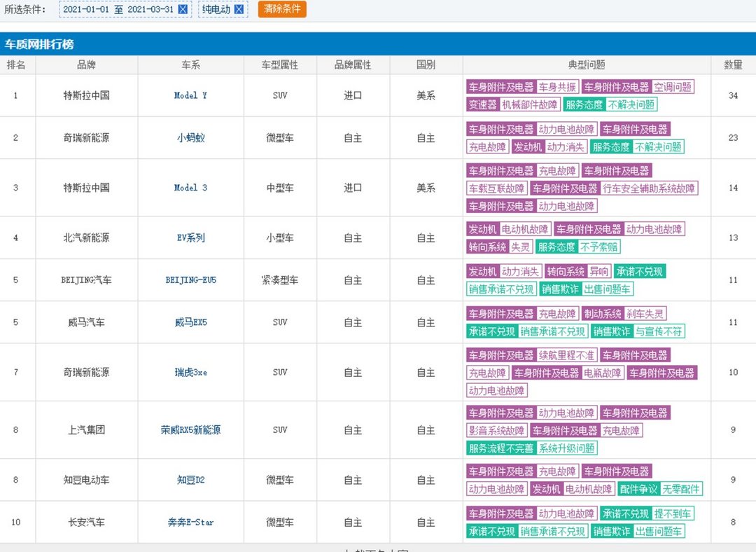This screenshot has height=552, width=756.
Task: Click the 车型属性 column header
Action: tap(279, 64)
